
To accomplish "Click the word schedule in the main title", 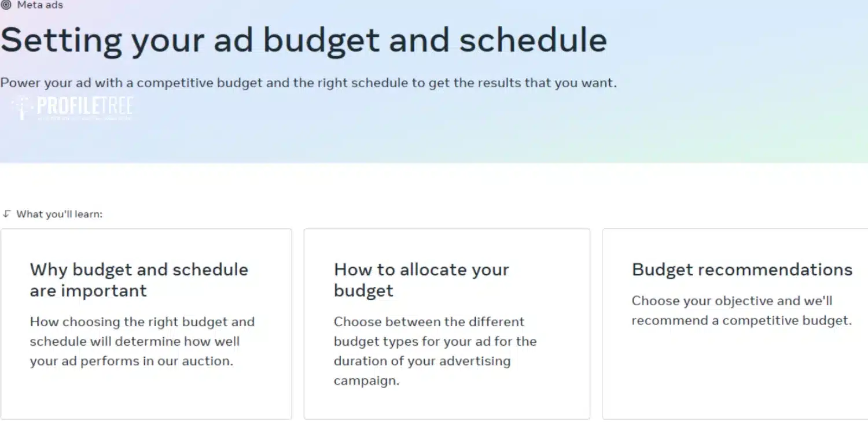I will [x=533, y=40].
